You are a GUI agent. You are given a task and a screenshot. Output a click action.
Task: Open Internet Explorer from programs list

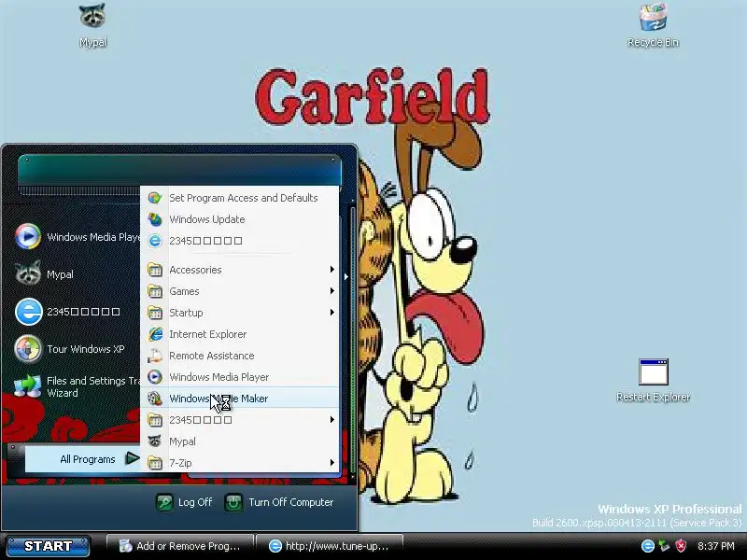point(240,334)
